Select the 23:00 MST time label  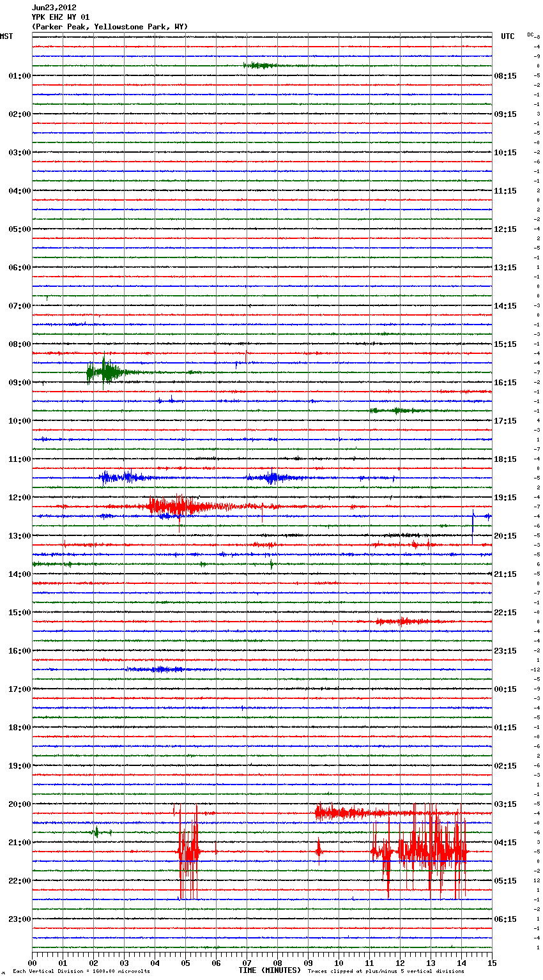(x=20, y=919)
